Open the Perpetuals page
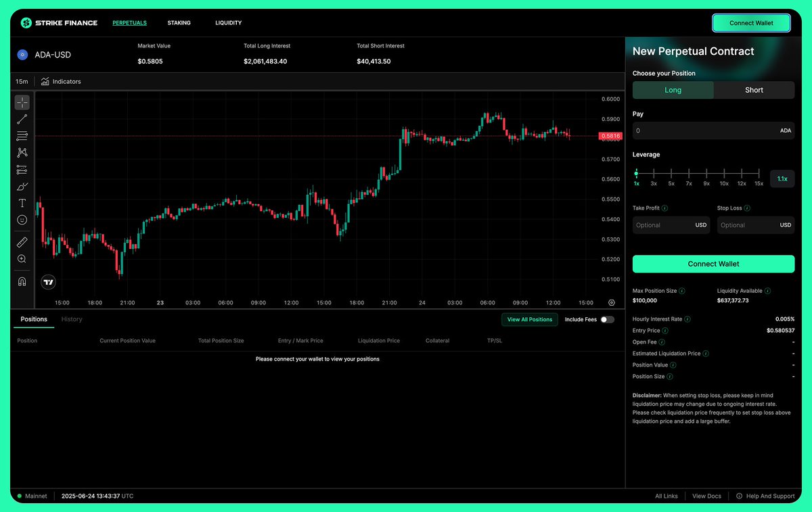Image resolution: width=812 pixels, height=512 pixels. tap(129, 23)
